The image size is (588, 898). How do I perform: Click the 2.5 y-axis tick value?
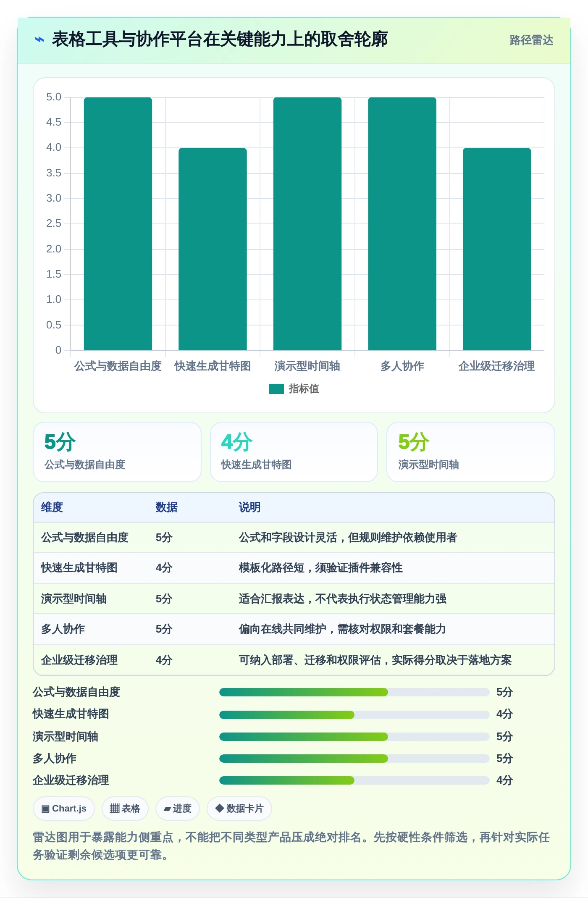tap(54, 223)
